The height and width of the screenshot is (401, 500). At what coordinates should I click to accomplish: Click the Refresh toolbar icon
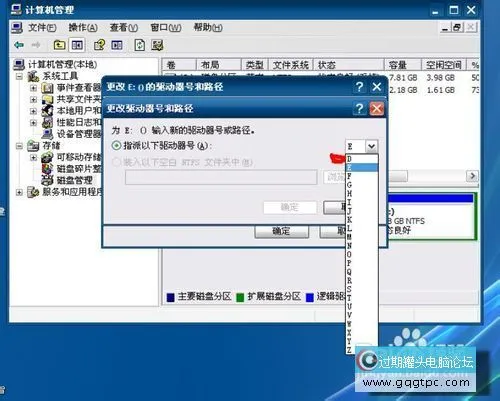(x=139, y=45)
